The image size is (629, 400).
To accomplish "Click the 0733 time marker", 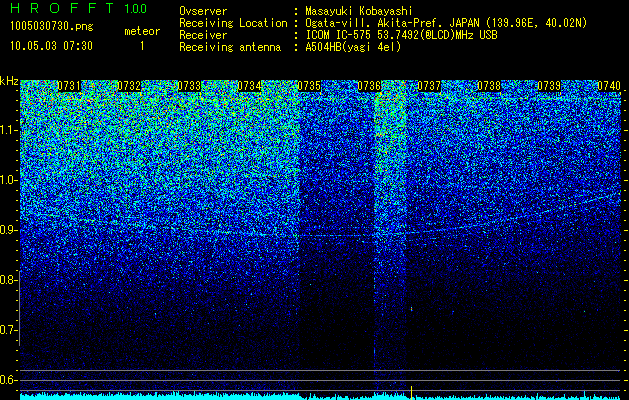I will coord(189,86).
